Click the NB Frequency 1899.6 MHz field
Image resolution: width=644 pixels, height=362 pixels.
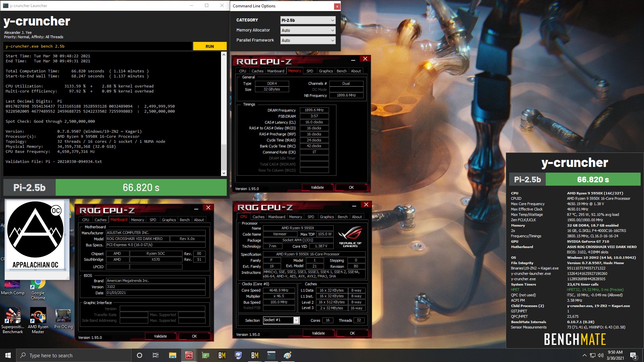(x=346, y=96)
